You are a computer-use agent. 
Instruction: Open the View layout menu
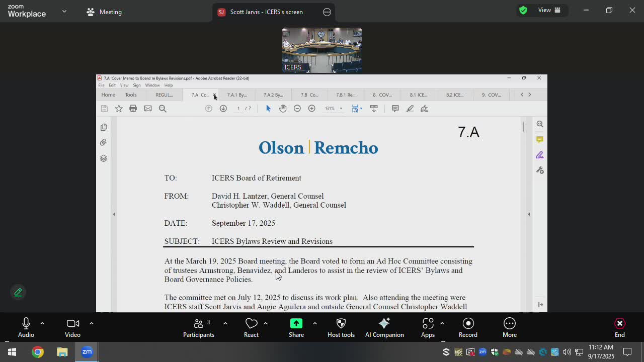(549, 10)
